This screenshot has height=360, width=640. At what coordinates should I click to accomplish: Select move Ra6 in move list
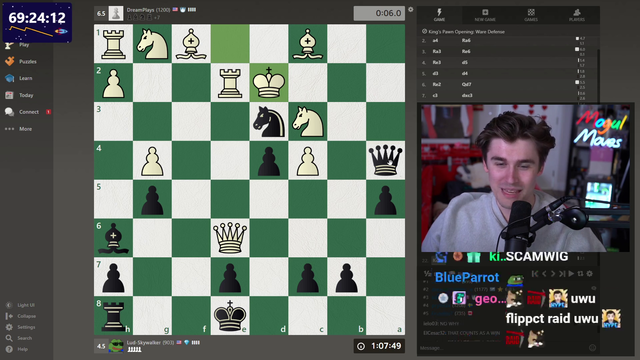click(466, 40)
